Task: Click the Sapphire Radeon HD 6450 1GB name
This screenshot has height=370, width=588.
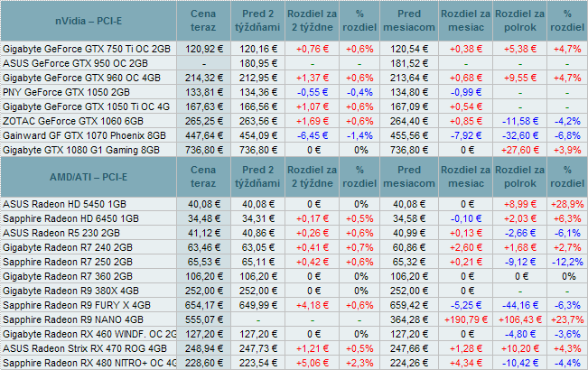Action: [x=70, y=218]
